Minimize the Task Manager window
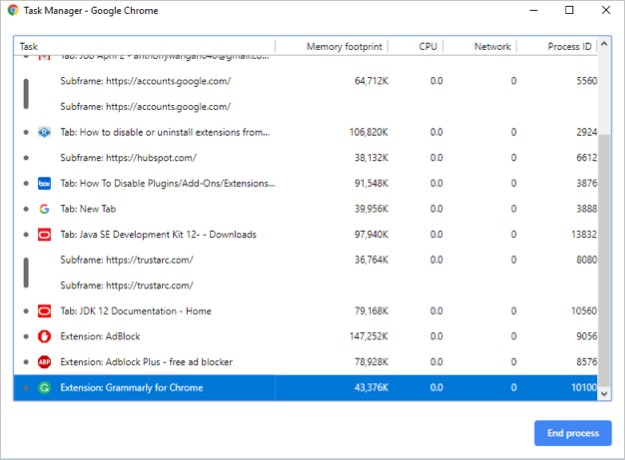 [x=533, y=10]
